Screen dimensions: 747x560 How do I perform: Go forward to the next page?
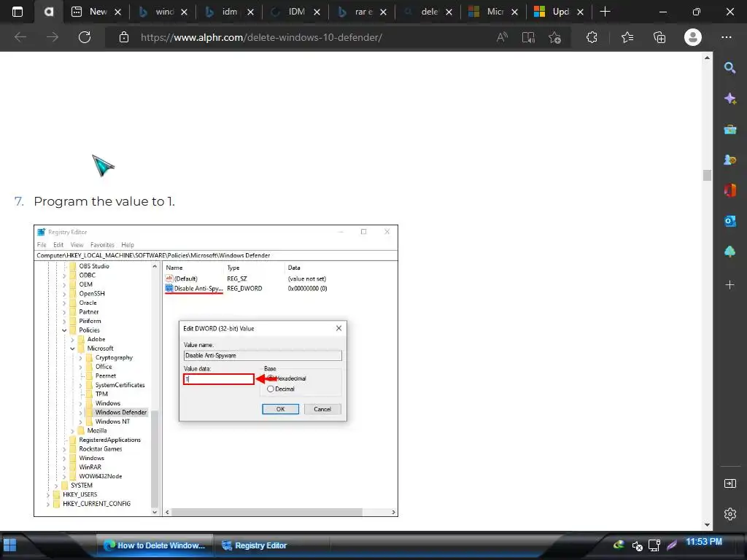[x=53, y=37]
